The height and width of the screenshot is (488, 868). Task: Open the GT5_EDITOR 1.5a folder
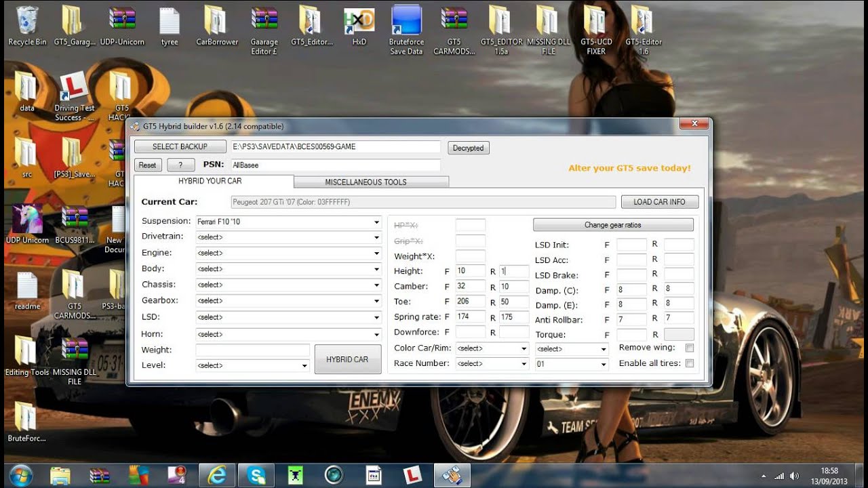(x=501, y=30)
